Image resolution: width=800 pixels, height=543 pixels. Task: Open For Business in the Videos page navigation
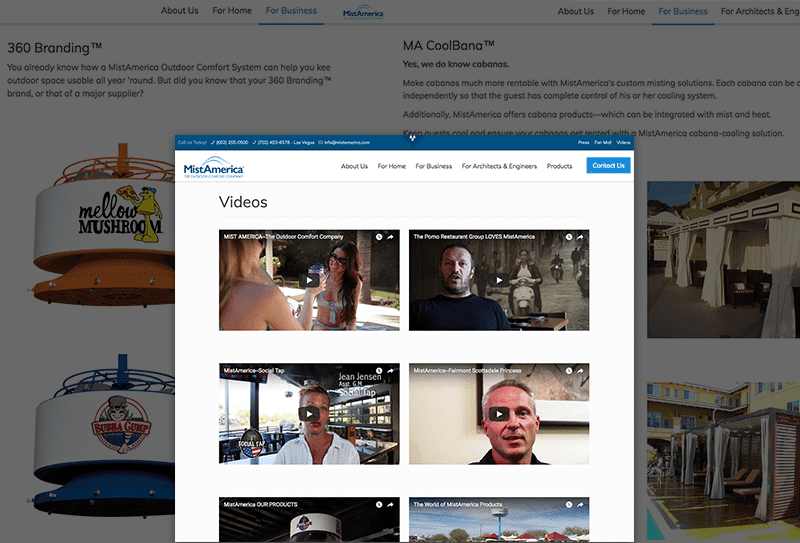(434, 166)
